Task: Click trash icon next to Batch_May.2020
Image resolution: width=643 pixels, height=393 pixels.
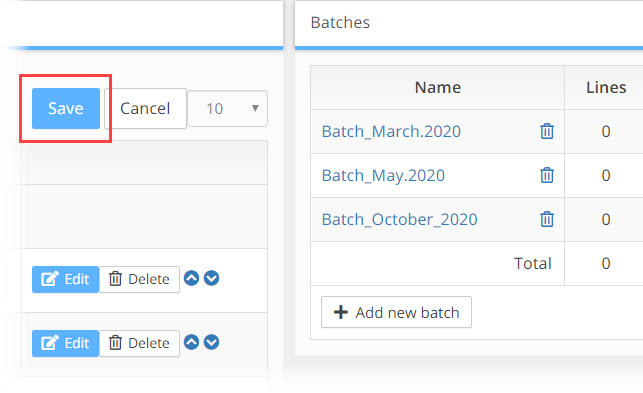Action: [x=547, y=175]
